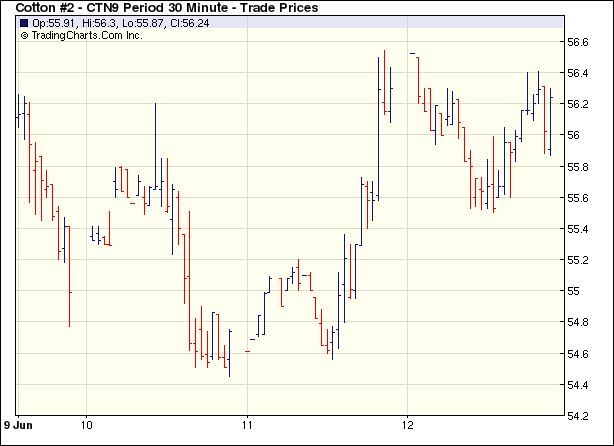
Task: Click the 56.6 price axis label
Action: [x=579, y=42]
